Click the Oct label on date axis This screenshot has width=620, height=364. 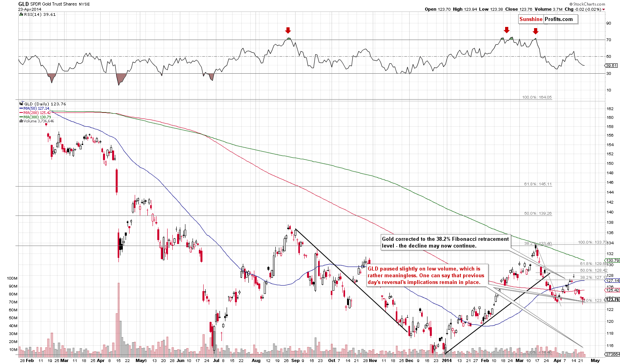coord(332,360)
